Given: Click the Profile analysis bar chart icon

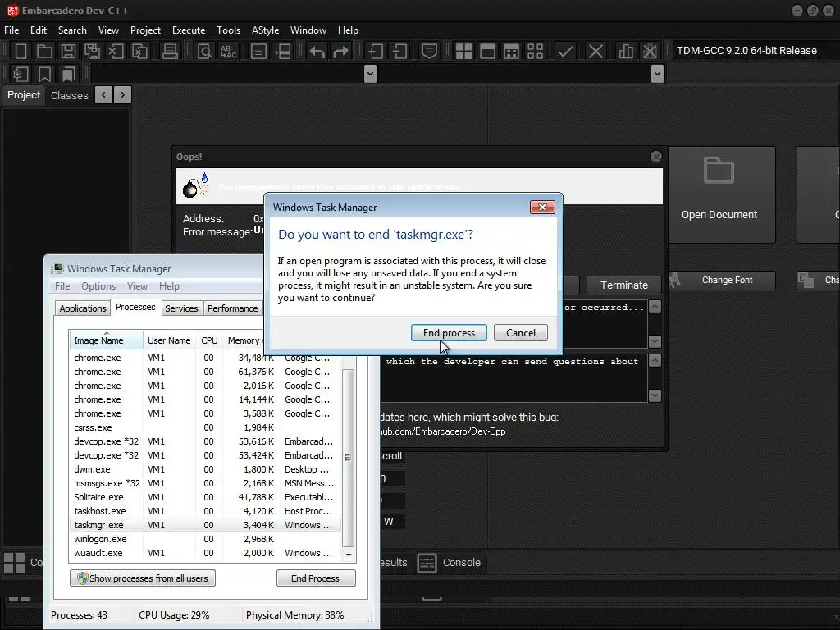Looking at the screenshot, I should 626,52.
